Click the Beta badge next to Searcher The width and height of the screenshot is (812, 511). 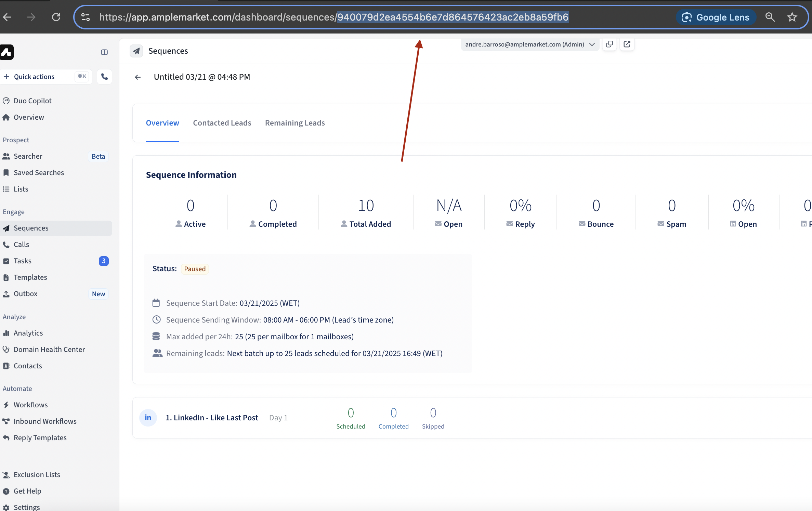point(99,156)
